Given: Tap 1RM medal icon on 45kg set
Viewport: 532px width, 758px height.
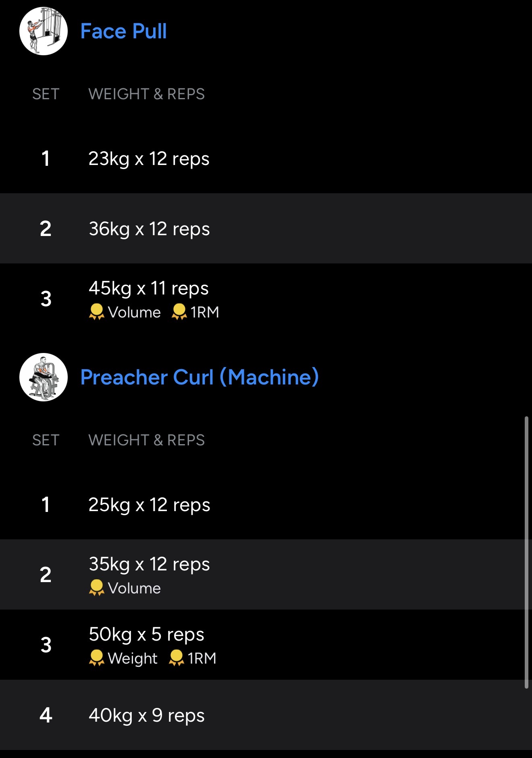Looking at the screenshot, I should (179, 312).
